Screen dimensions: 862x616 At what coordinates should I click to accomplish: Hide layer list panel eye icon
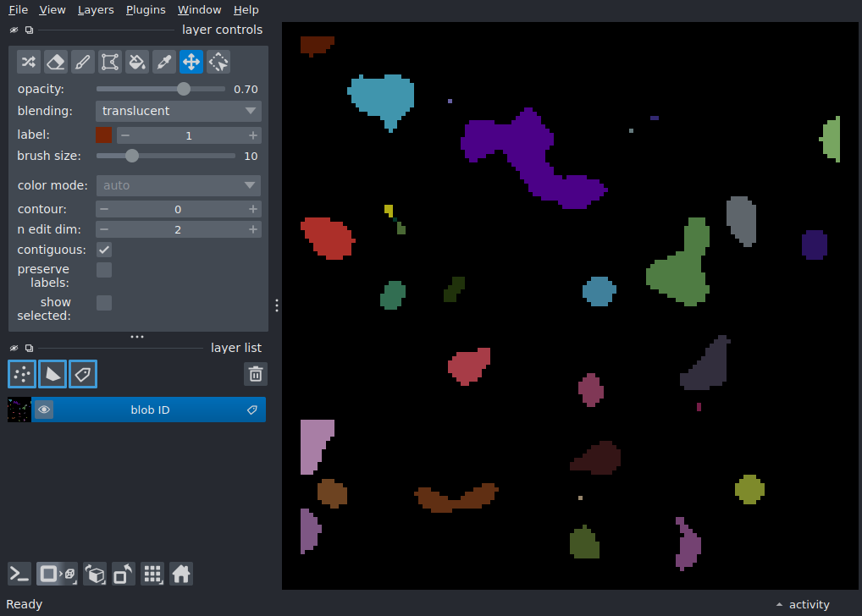point(14,349)
